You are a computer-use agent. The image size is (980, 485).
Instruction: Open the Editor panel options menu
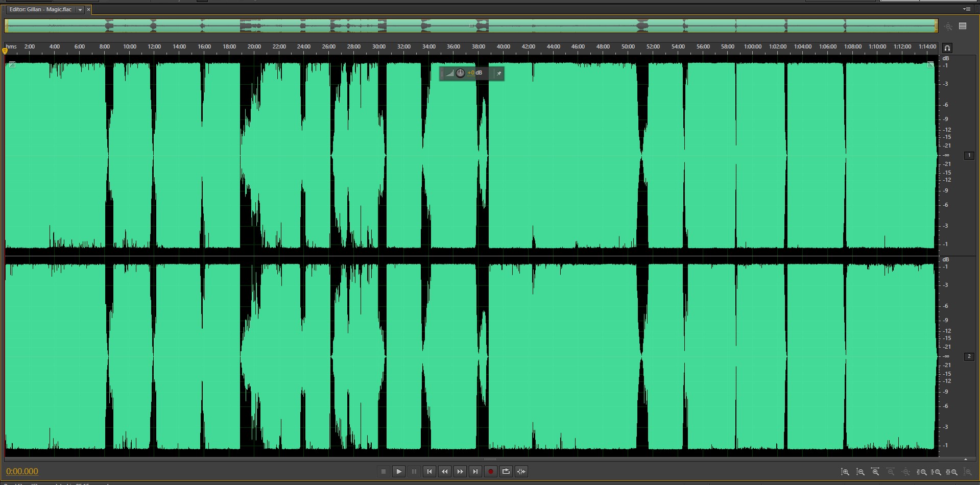pos(966,9)
